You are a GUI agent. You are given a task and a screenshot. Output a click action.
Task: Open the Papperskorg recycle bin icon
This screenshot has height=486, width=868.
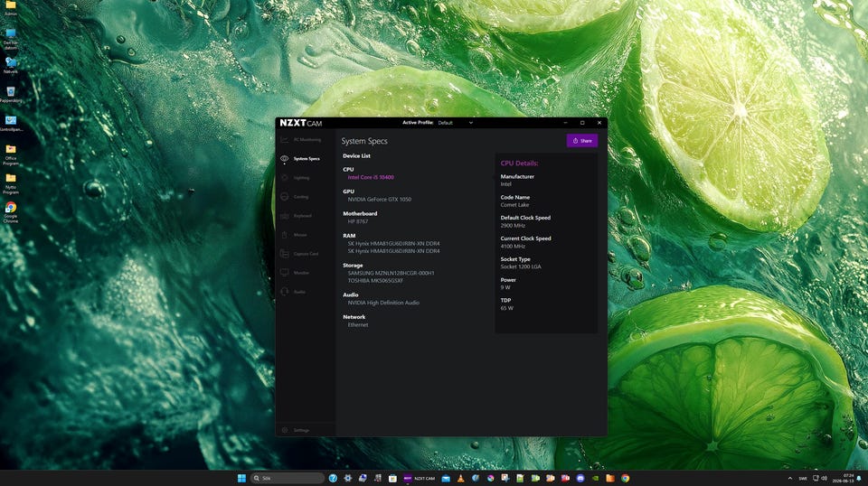tap(11, 95)
